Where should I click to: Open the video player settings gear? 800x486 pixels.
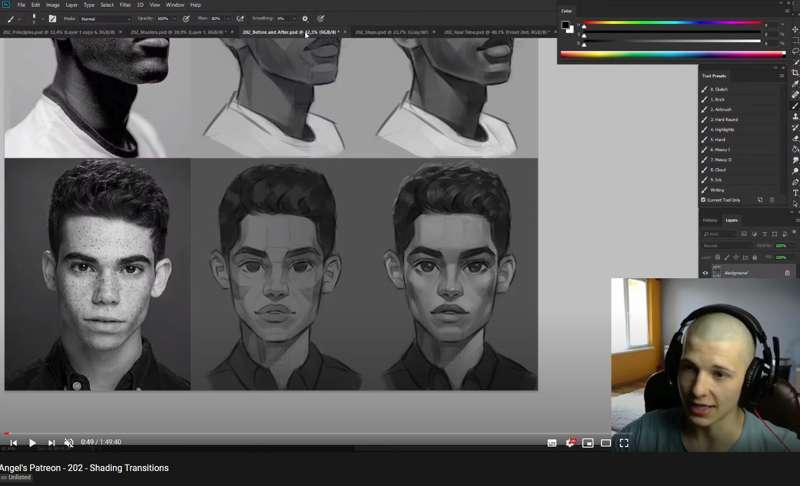click(x=570, y=443)
